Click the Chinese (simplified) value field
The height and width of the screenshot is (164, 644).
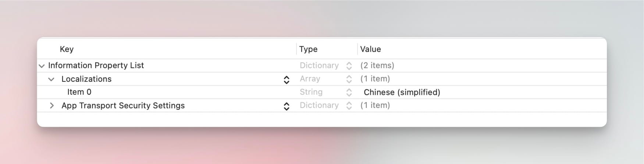click(x=402, y=92)
